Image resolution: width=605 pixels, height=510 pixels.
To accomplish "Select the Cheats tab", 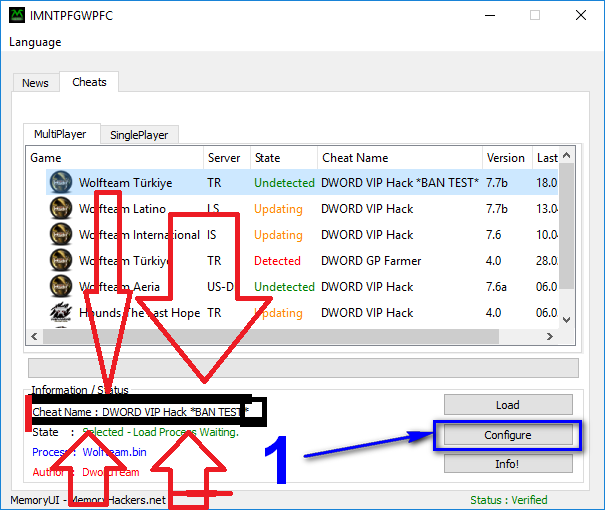I will [89, 82].
